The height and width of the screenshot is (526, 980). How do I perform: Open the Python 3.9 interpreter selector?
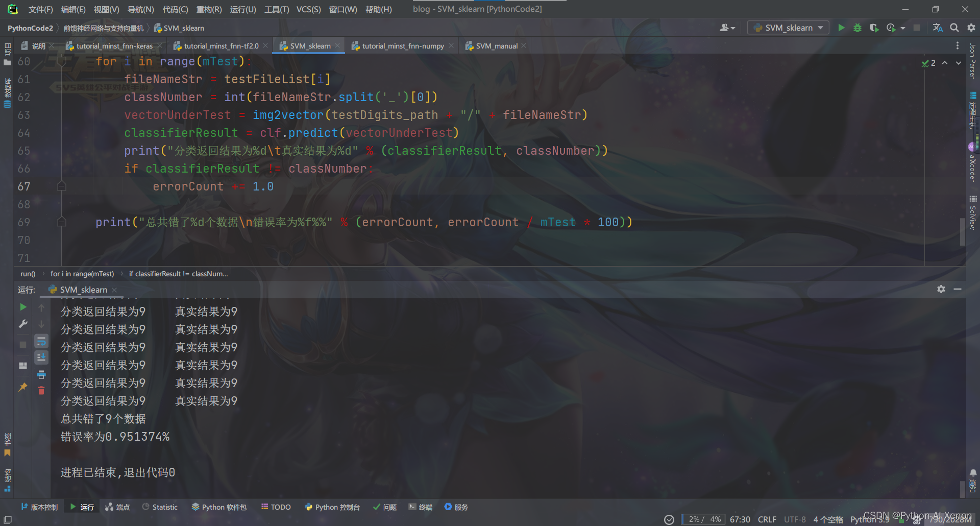pyautogui.click(x=869, y=519)
